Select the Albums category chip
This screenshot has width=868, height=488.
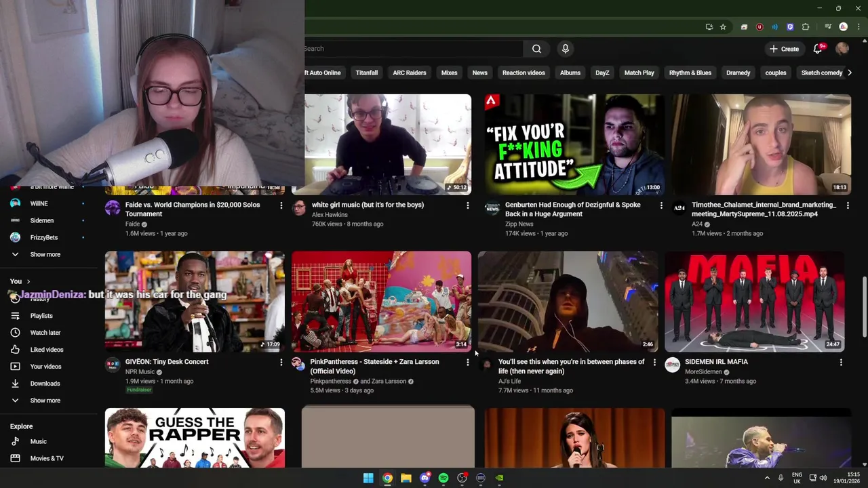(x=570, y=73)
